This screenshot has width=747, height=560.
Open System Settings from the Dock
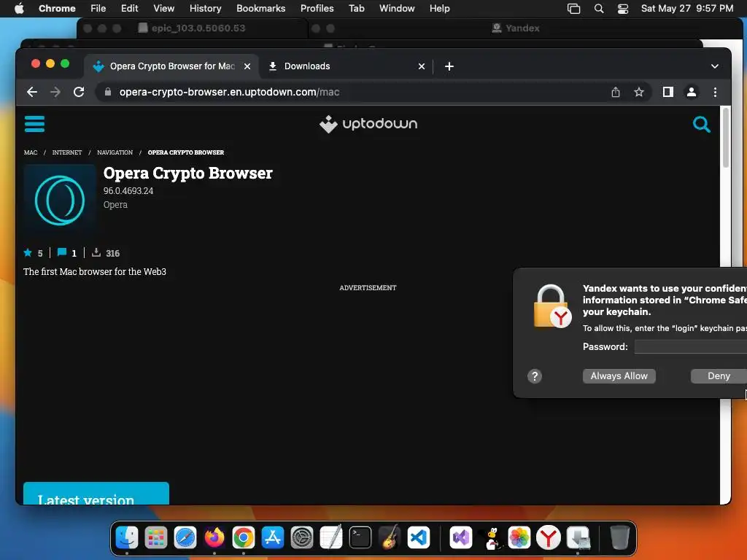(x=301, y=537)
